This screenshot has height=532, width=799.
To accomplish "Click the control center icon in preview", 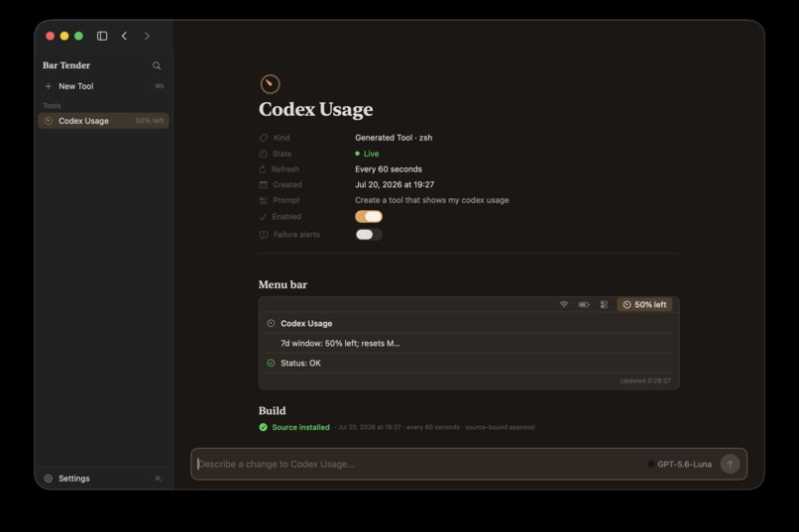I will [604, 304].
